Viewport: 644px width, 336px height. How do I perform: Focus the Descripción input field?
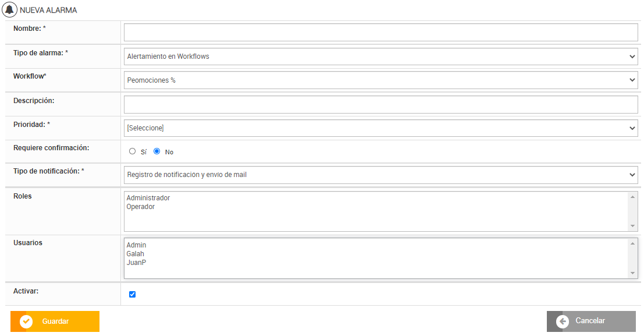tap(380, 105)
